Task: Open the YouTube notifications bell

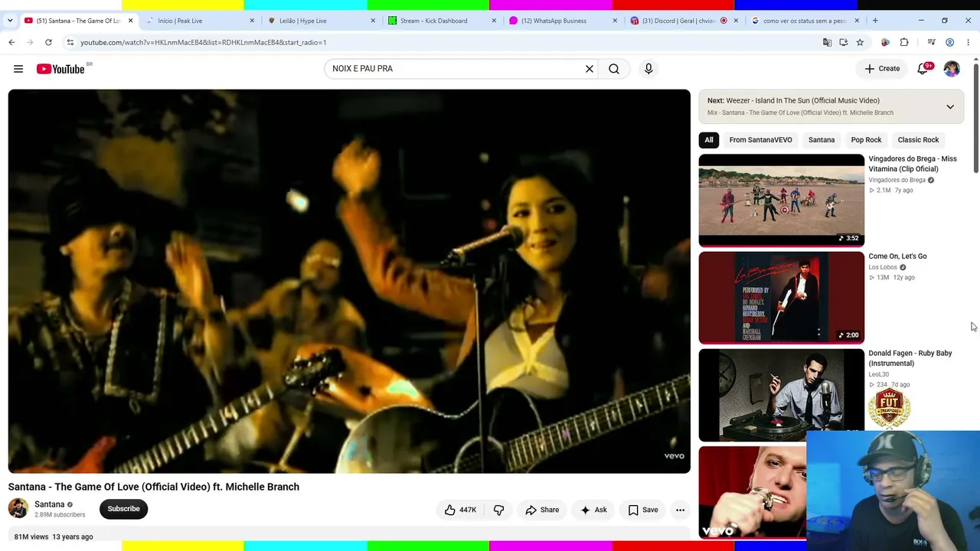Action: (923, 69)
